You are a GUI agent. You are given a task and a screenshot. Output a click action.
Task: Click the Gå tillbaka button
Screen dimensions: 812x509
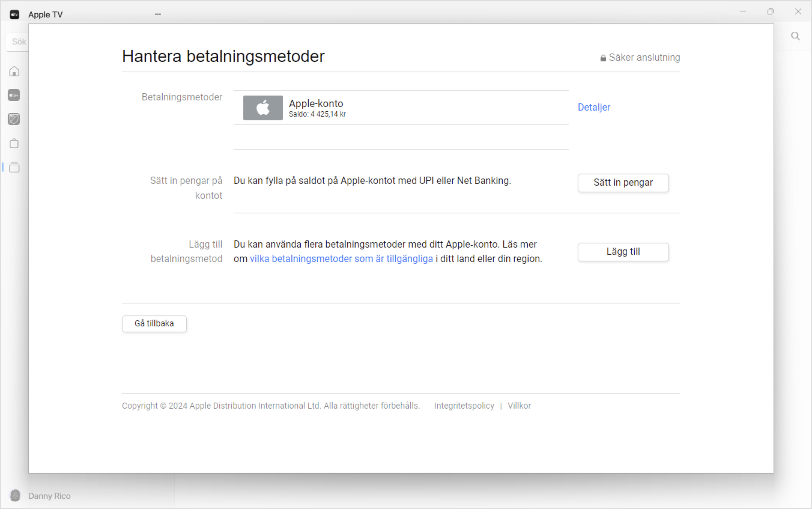154,324
